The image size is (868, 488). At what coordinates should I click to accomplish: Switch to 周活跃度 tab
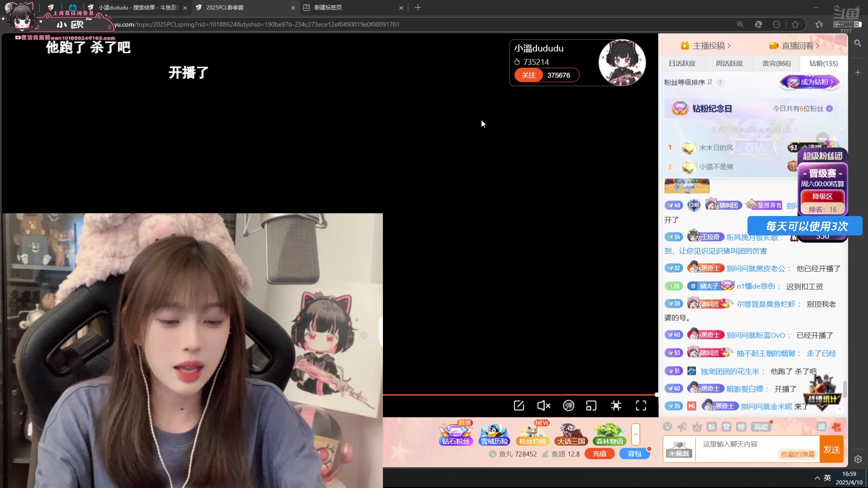(x=729, y=63)
